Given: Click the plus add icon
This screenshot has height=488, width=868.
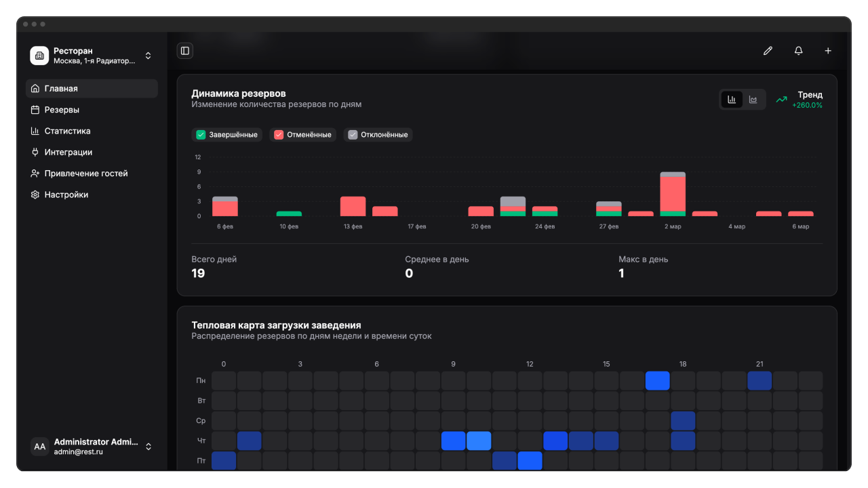Looking at the screenshot, I should [827, 51].
